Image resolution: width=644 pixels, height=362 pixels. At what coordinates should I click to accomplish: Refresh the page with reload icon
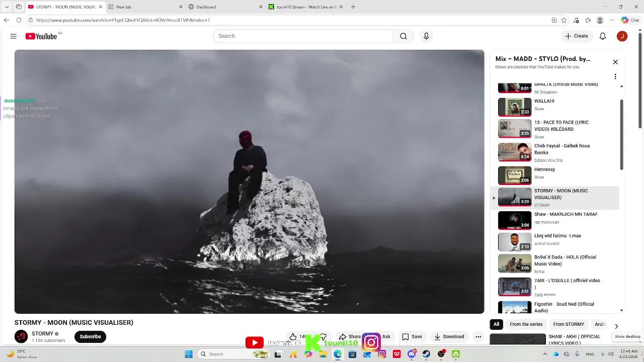(19, 20)
